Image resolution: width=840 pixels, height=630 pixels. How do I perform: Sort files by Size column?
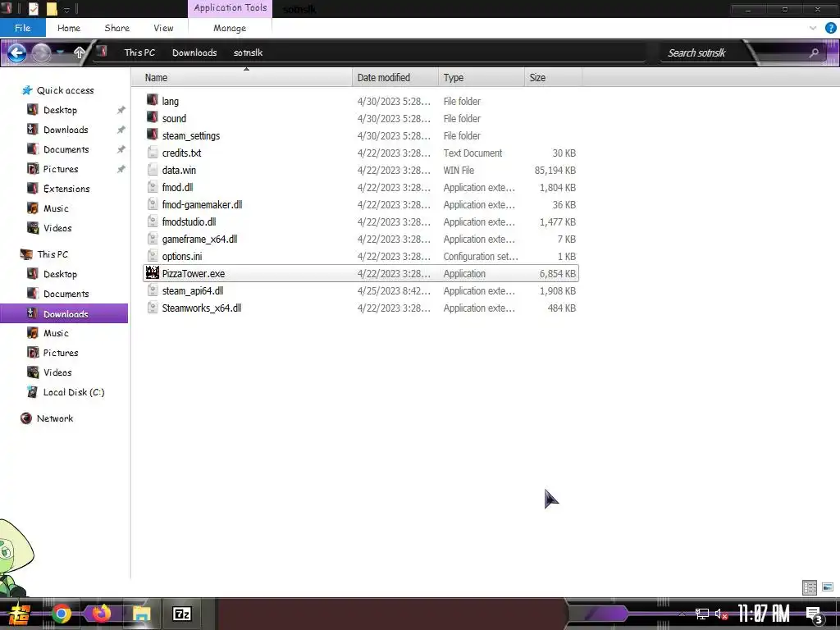tap(554, 78)
